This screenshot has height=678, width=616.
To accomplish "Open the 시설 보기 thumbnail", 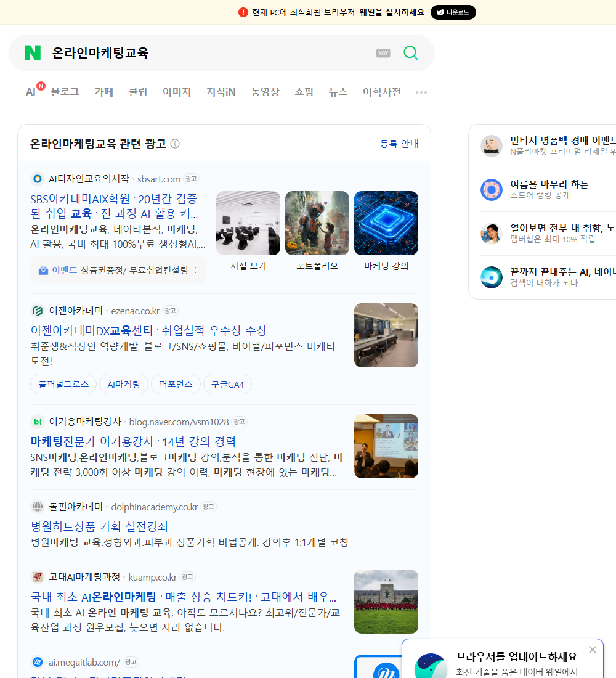I will pos(248,223).
